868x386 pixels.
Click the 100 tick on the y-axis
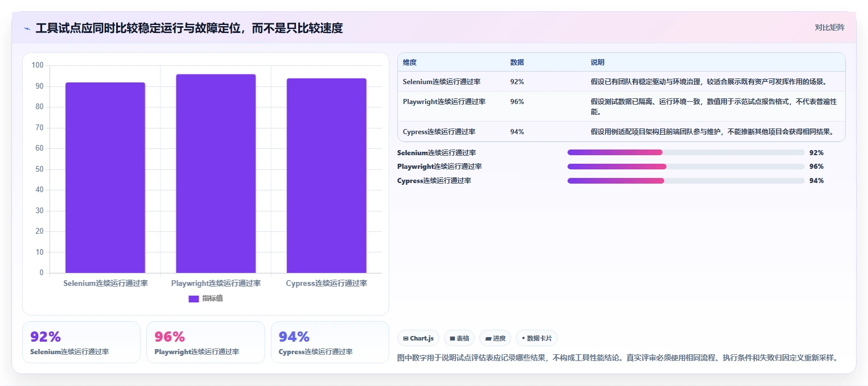pos(38,65)
